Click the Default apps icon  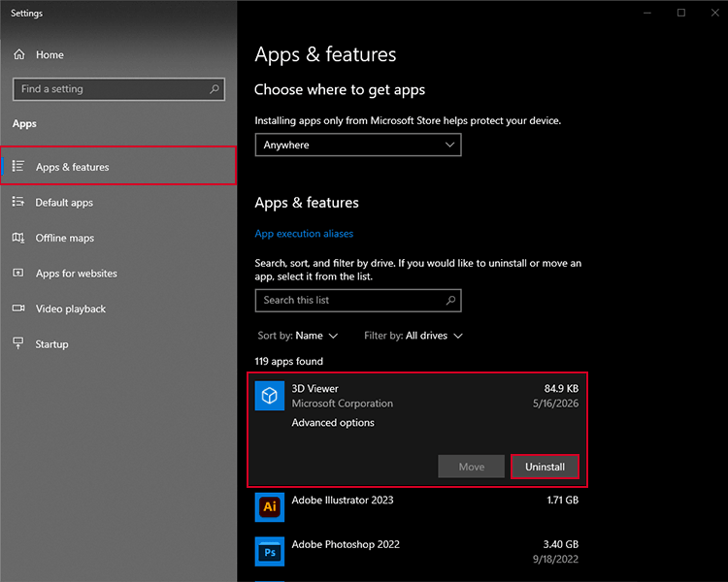pos(18,202)
